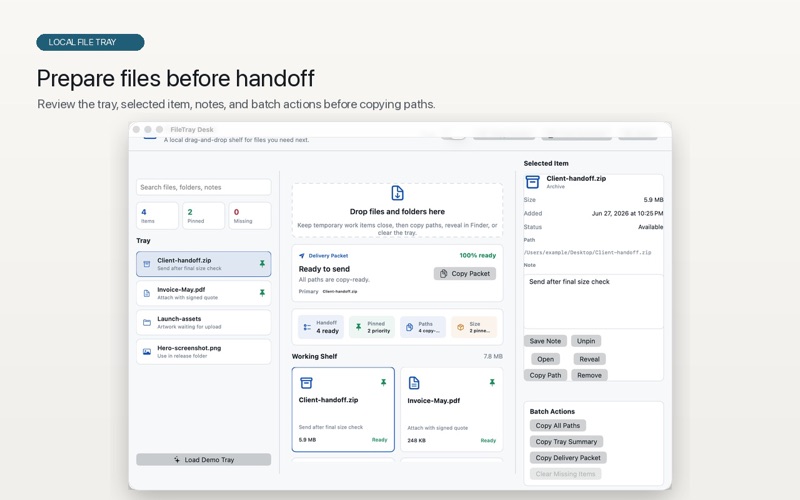Click the Paths 4 copy chip

click(423, 327)
